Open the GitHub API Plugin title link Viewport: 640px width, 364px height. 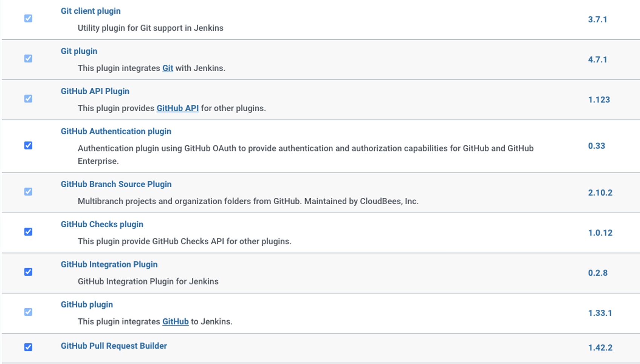click(x=95, y=91)
